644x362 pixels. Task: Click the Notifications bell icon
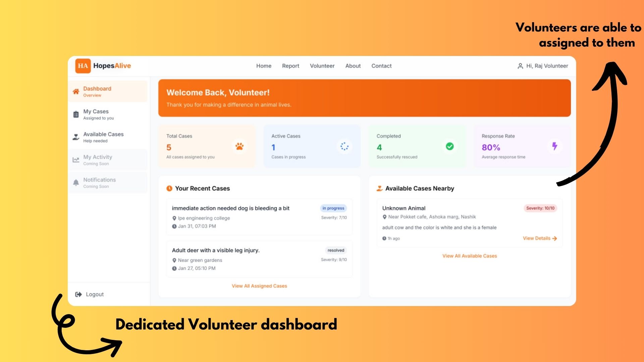[x=76, y=182]
